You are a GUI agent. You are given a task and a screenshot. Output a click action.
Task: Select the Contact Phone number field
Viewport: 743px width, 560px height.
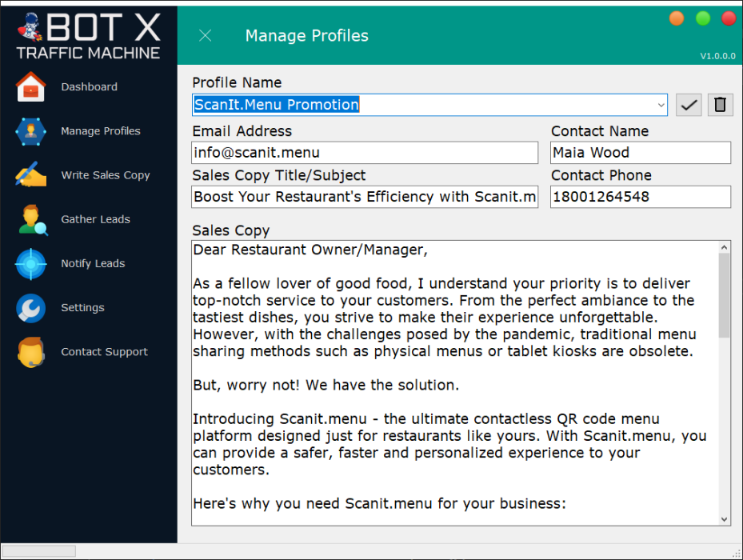coord(640,196)
